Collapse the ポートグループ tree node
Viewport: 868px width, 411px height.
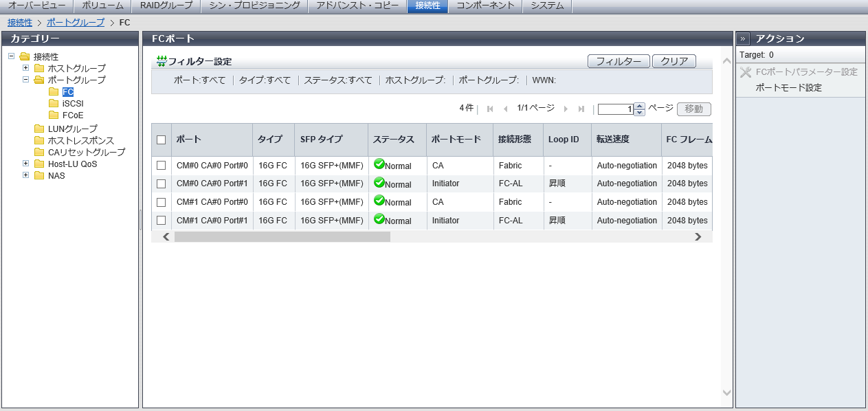(x=26, y=80)
